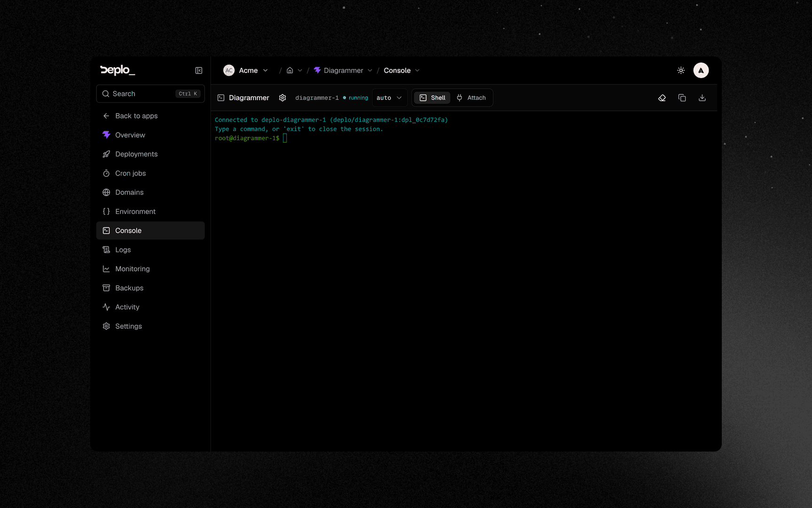Click the terminal prompt cursor
Screen dimensions: 812x508
click(x=285, y=138)
